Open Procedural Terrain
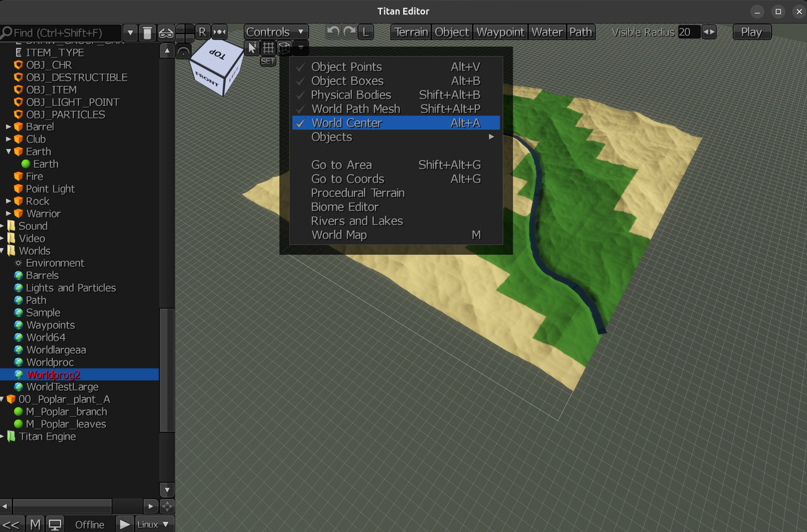 [396, 193]
